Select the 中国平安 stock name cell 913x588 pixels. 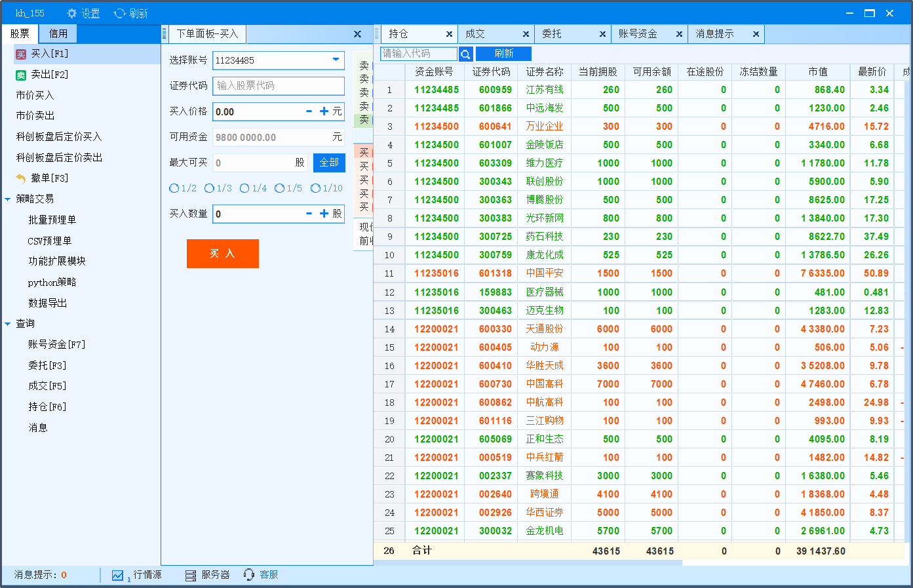(x=545, y=273)
